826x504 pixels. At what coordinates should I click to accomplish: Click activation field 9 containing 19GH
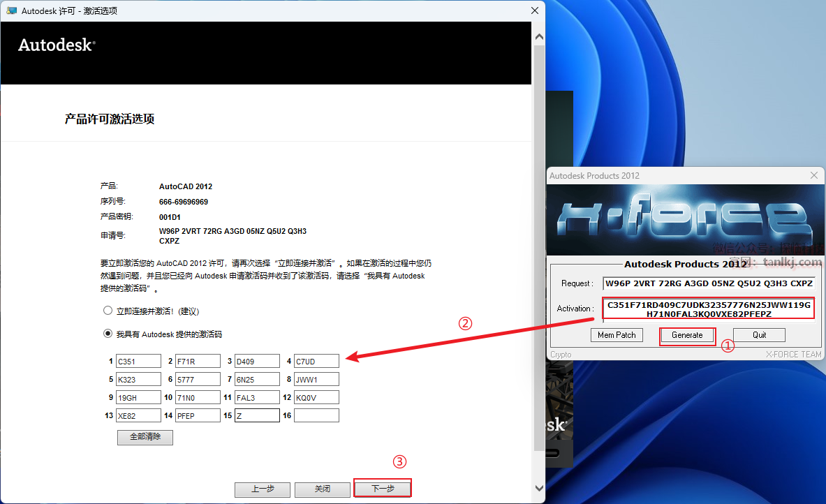(138, 398)
